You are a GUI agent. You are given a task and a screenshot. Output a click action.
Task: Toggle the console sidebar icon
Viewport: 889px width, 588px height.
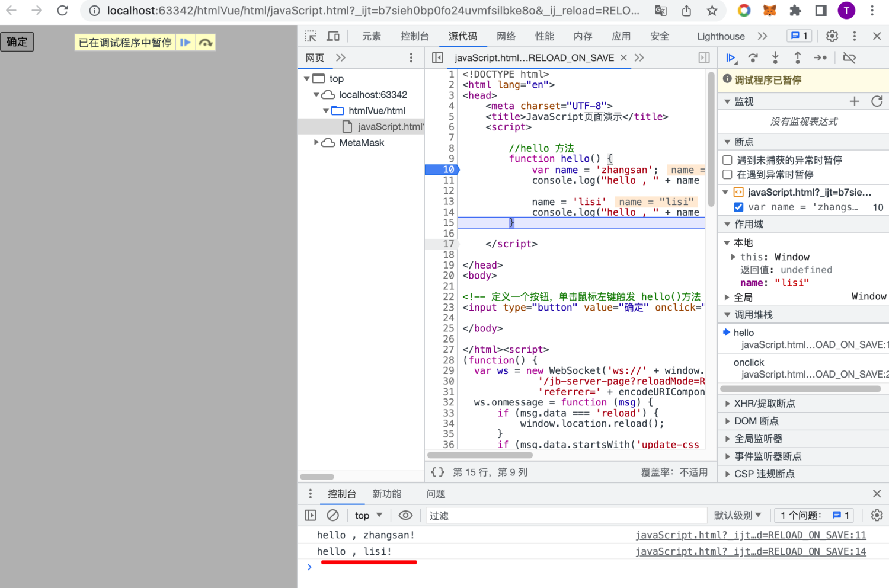click(x=311, y=515)
